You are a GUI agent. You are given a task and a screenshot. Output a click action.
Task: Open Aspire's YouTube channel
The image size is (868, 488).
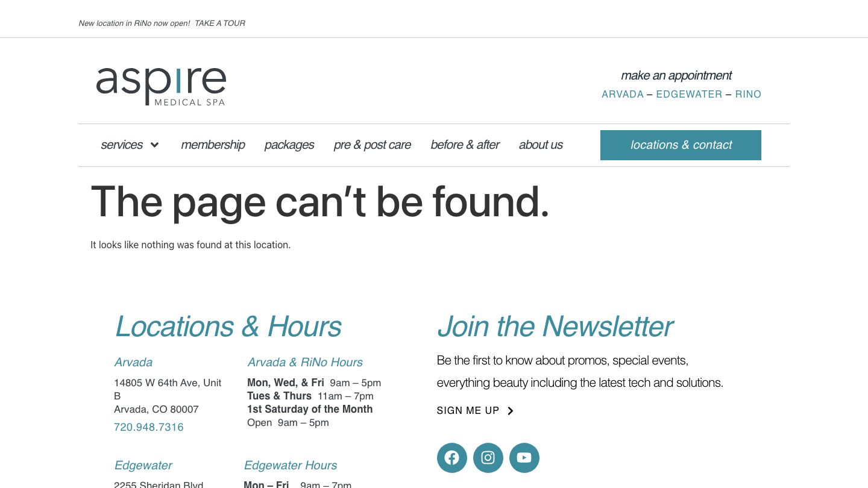[x=524, y=458]
